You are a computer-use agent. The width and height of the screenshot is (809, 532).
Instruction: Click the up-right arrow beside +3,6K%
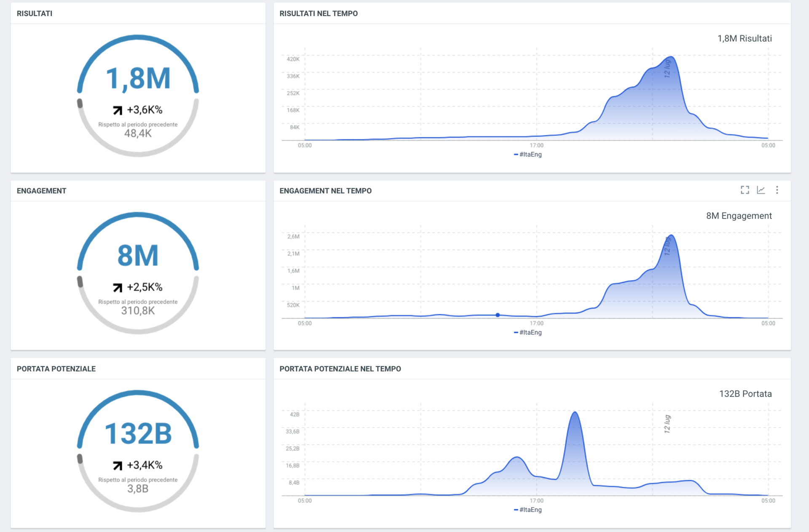118,110
